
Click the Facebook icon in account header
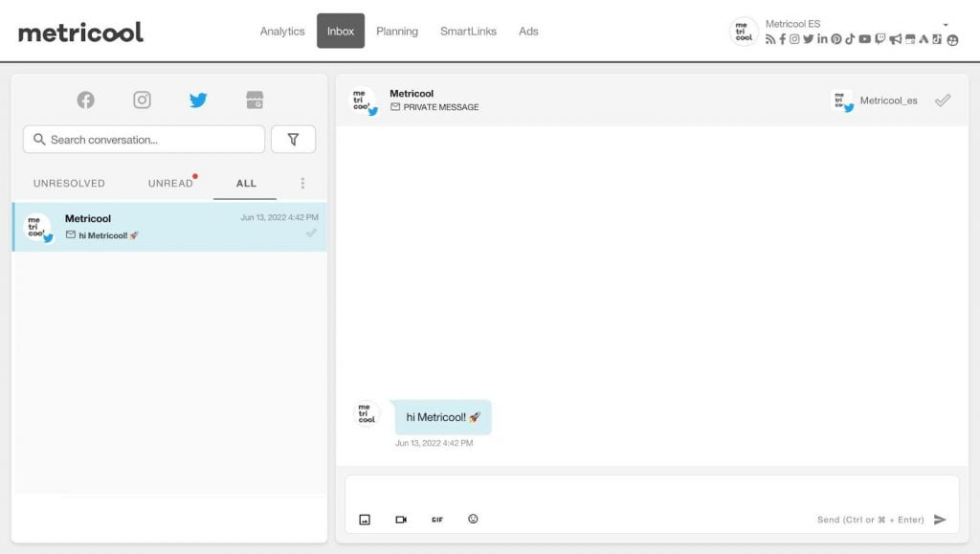(x=783, y=39)
